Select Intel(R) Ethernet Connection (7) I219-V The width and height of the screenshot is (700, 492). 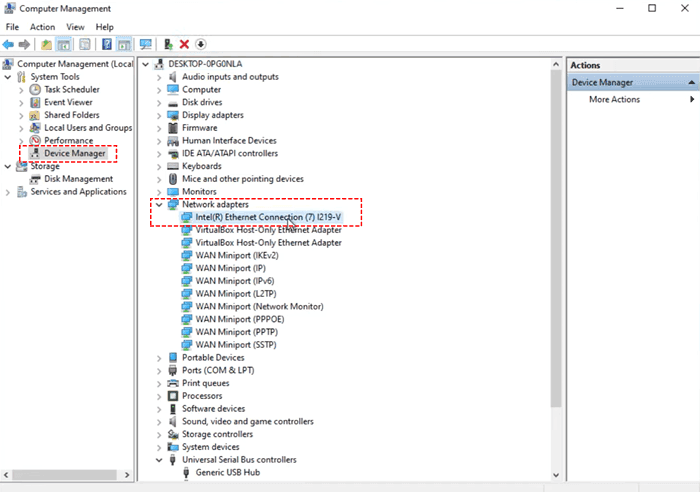tap(268, 217)
